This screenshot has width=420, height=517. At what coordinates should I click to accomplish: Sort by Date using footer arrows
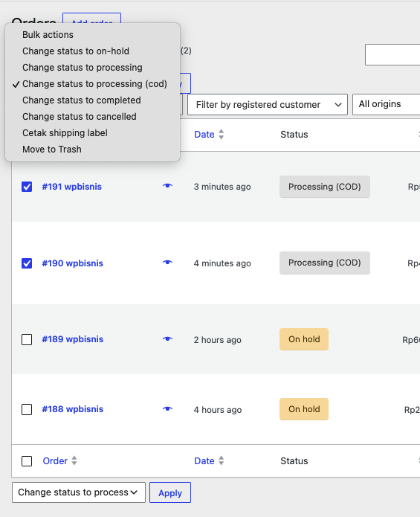(222, 460)
